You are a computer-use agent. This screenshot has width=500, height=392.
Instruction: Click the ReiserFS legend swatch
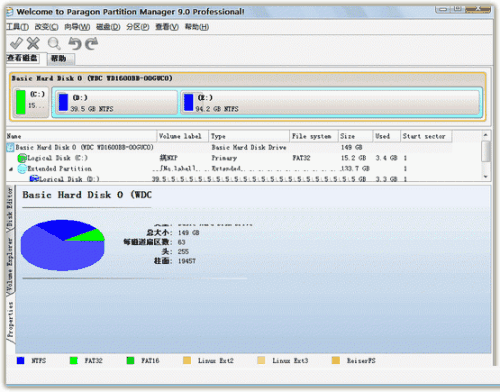click(x=336, y=360)
